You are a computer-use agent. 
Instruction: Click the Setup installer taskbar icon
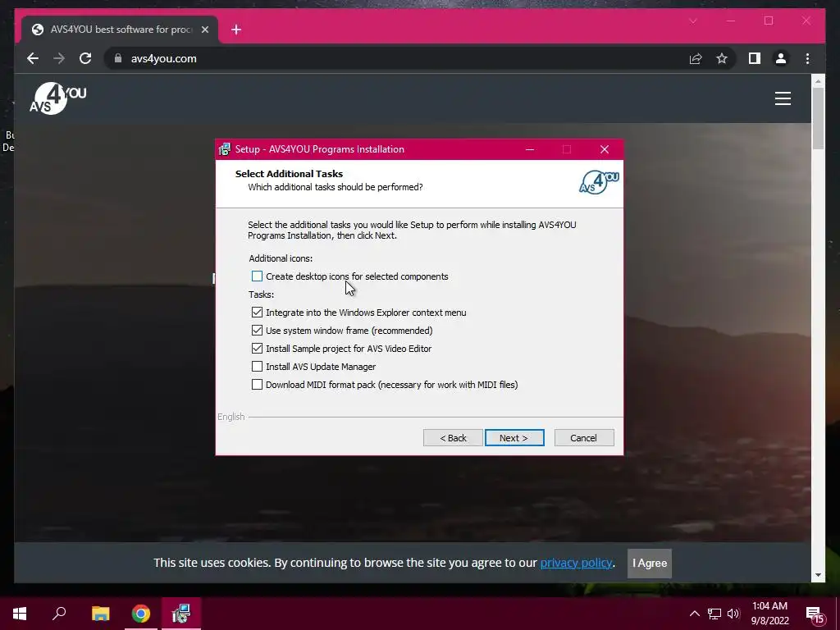[181, 614]
